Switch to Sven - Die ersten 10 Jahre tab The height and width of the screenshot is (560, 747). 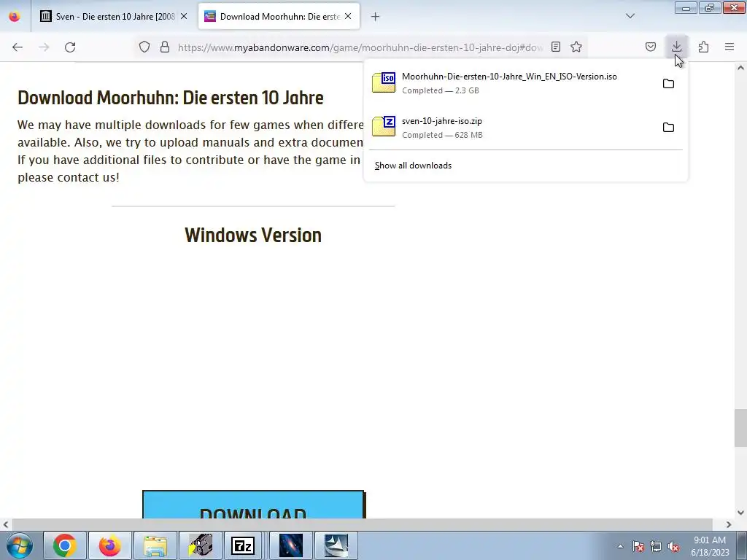(115, 16)
